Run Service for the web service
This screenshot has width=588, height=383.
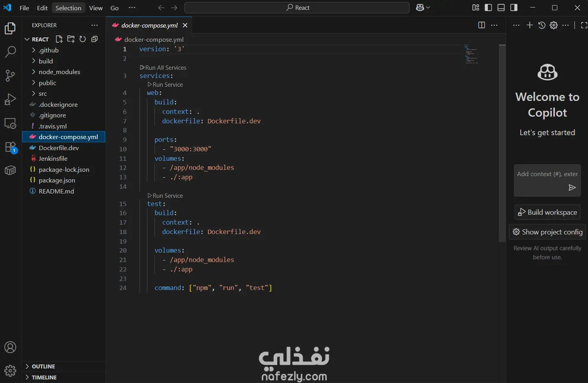coord(165,85)
